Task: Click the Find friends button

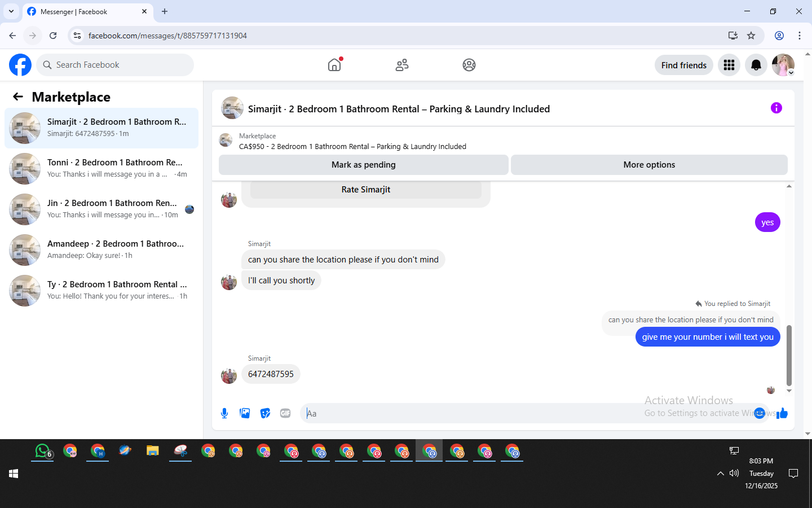Action: pyautogui.click(x=684, y=65)
